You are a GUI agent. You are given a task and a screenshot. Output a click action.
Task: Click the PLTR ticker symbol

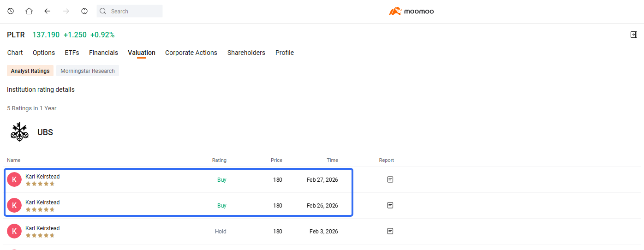click(x=16, y=35)
